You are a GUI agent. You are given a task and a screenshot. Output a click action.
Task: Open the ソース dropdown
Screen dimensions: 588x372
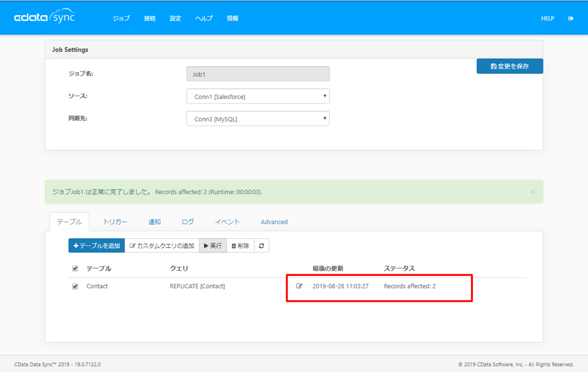tap(258, 97)
